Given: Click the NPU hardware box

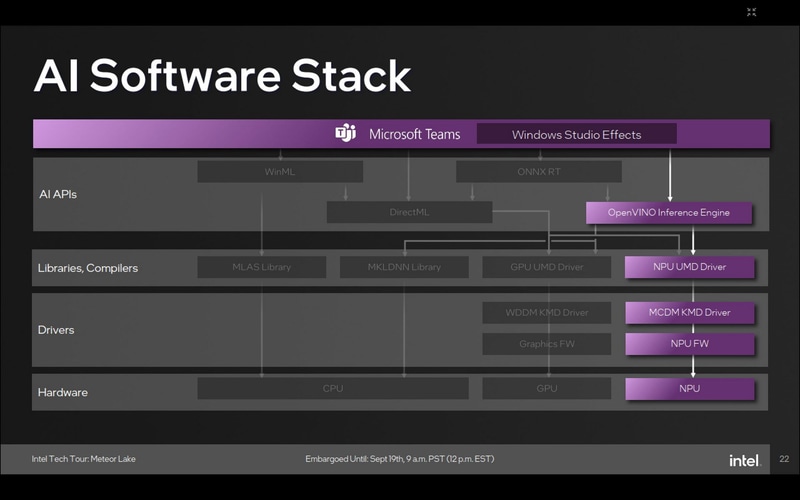Looking at the screenshot, I should point(689,389).
